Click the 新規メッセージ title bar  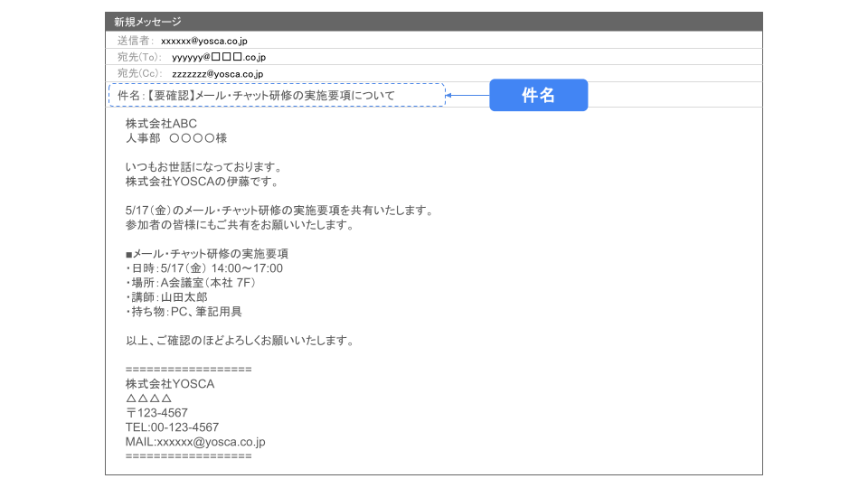434,22
